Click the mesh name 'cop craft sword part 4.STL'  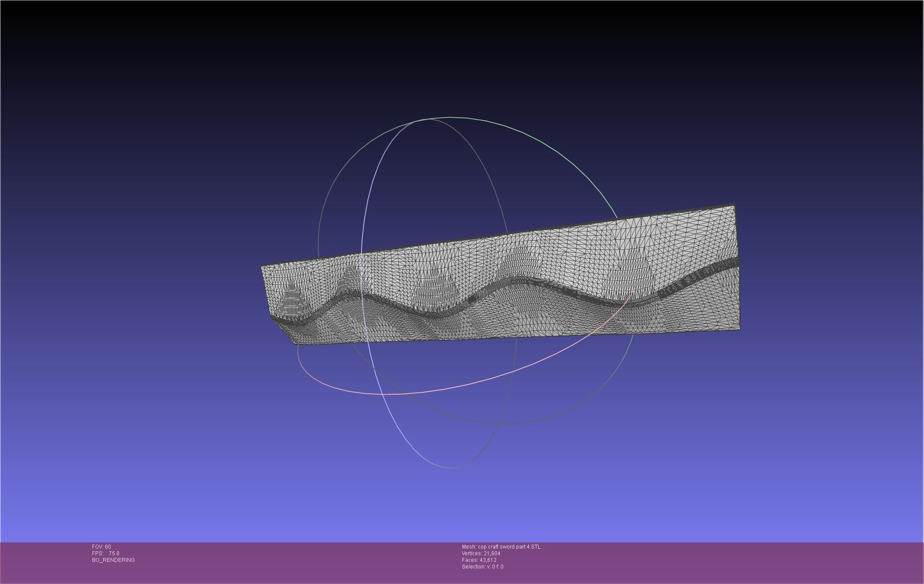[x=509, y=547]
